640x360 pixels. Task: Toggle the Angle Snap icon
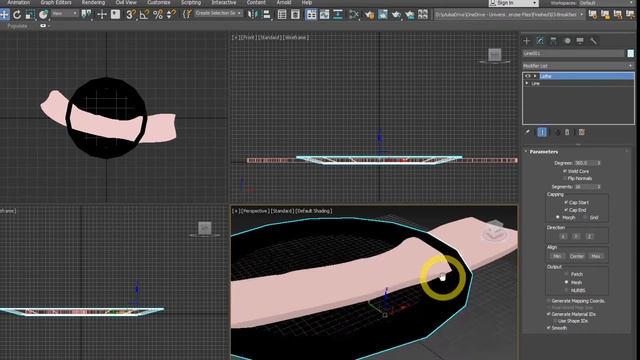tap(144, 15)
